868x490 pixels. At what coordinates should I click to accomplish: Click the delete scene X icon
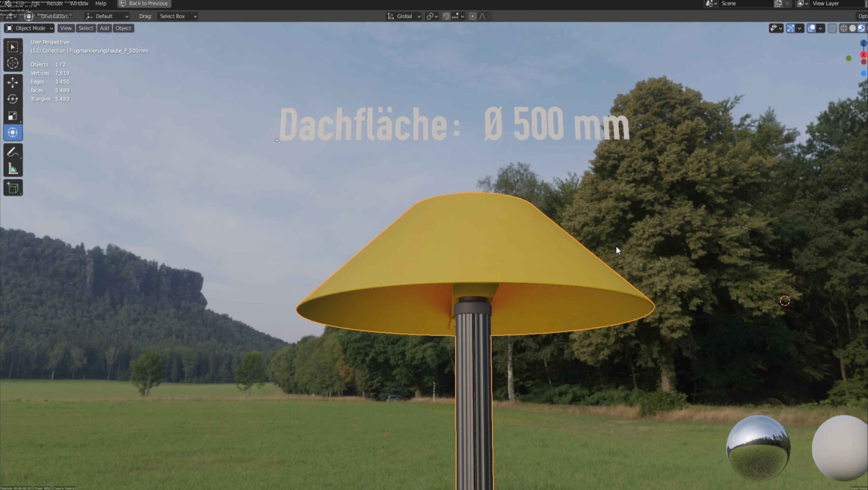pyautogui.click(x=787, y=3)
